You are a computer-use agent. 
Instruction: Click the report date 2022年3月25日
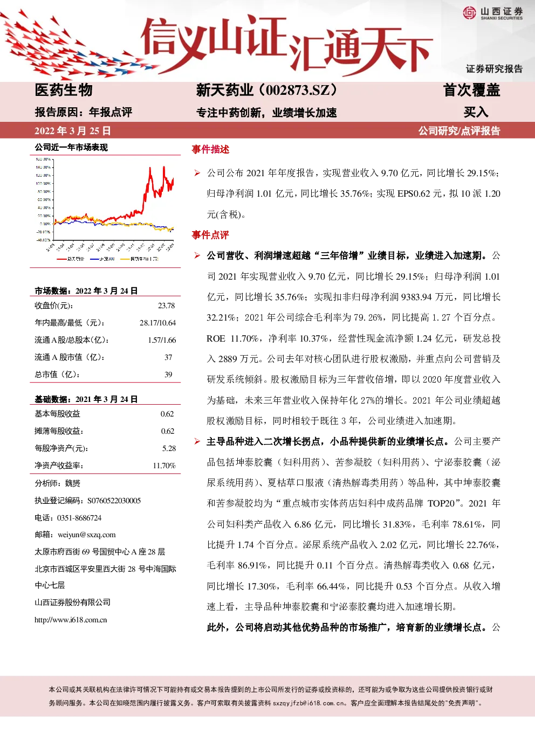pos(73,130)
